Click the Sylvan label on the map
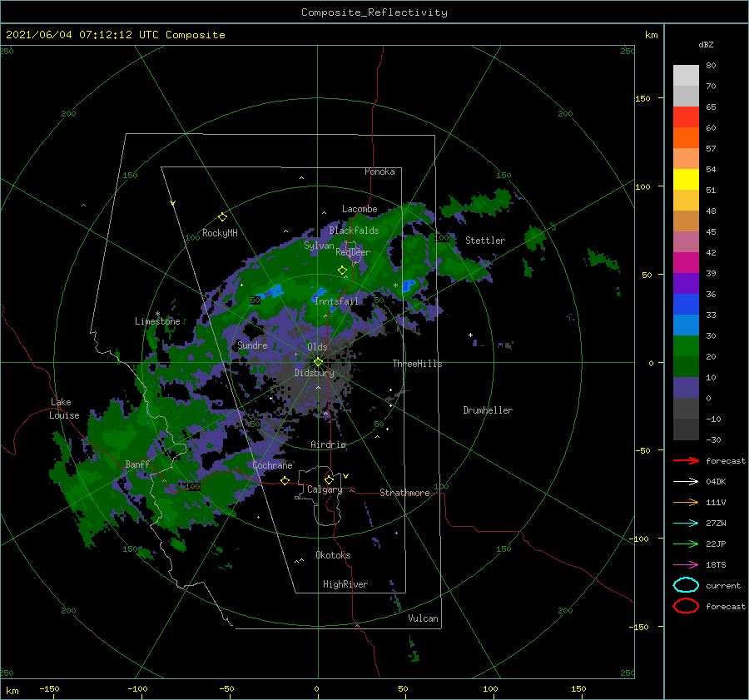Screen dimensions: 749x700 point(319,246)
